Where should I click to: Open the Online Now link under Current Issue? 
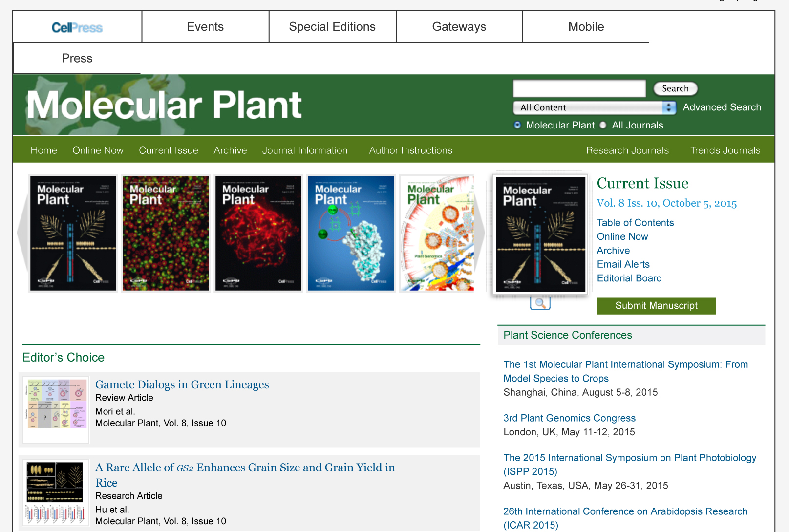tap(622, 236)
